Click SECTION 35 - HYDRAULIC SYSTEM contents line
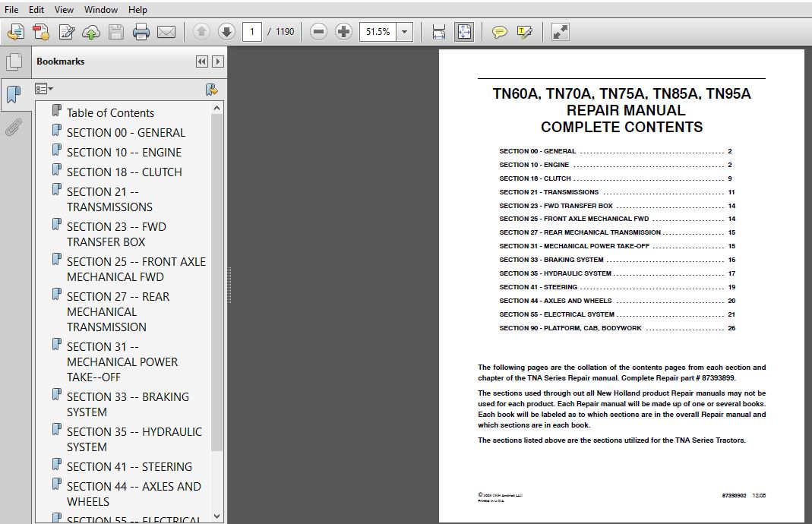This screenshot has height=524, width=812. [x=617, y=273]
